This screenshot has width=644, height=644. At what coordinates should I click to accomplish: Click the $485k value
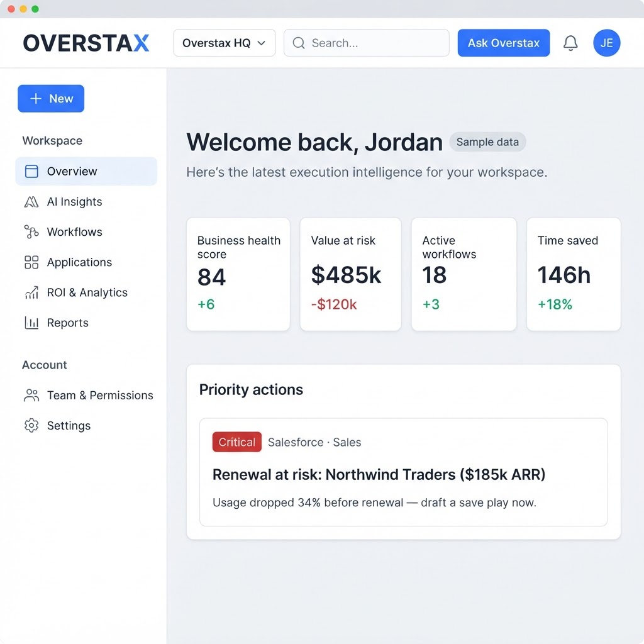[346, 275]
